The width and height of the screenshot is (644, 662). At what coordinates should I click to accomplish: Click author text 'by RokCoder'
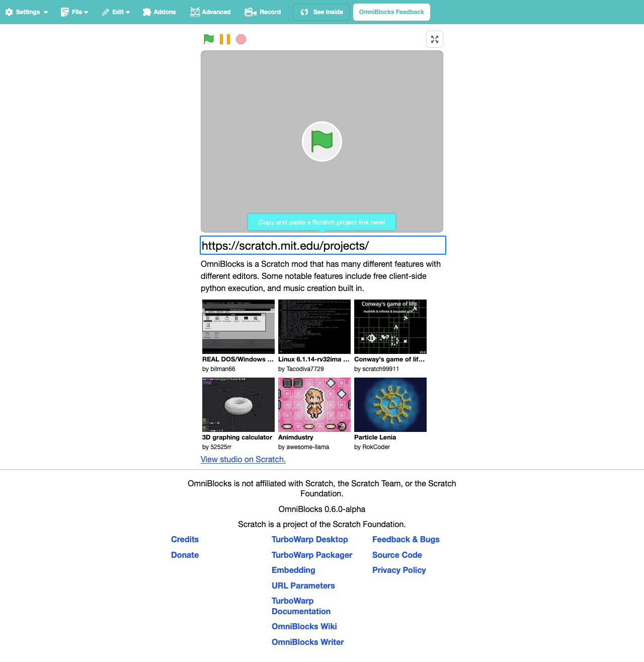372,447
